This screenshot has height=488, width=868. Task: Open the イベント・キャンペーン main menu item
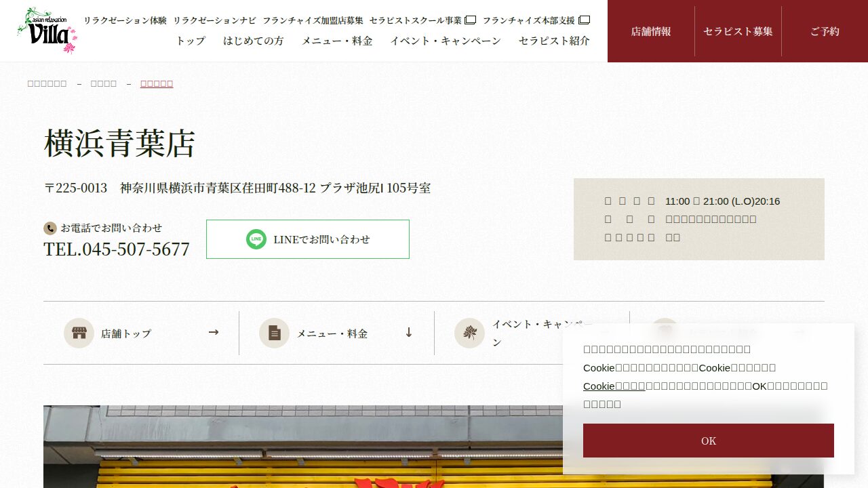(x=446, y=41)
